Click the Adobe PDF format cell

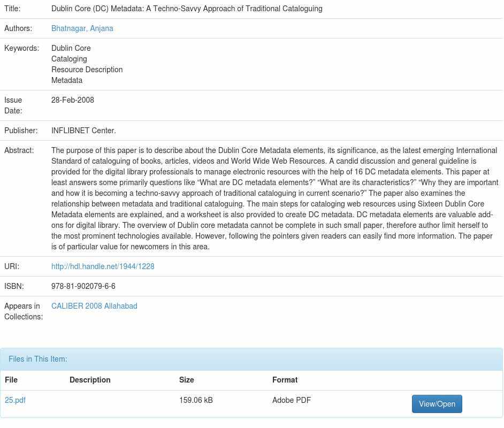292,400
